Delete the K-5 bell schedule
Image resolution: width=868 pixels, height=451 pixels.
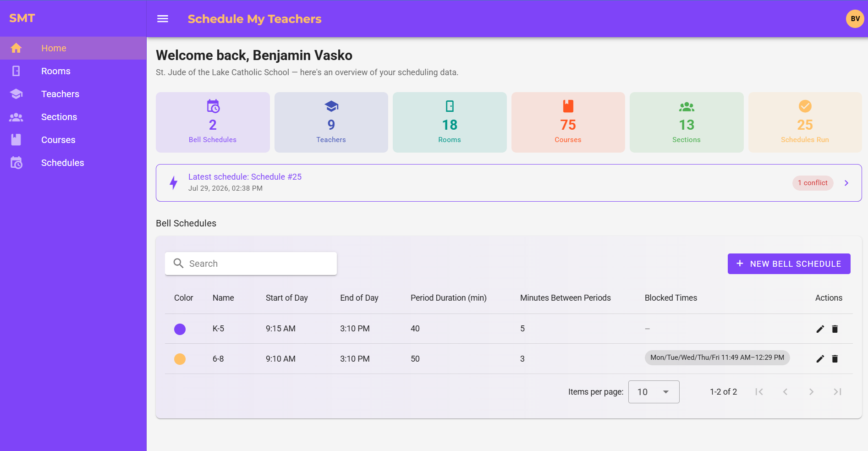tap(835, 329)
